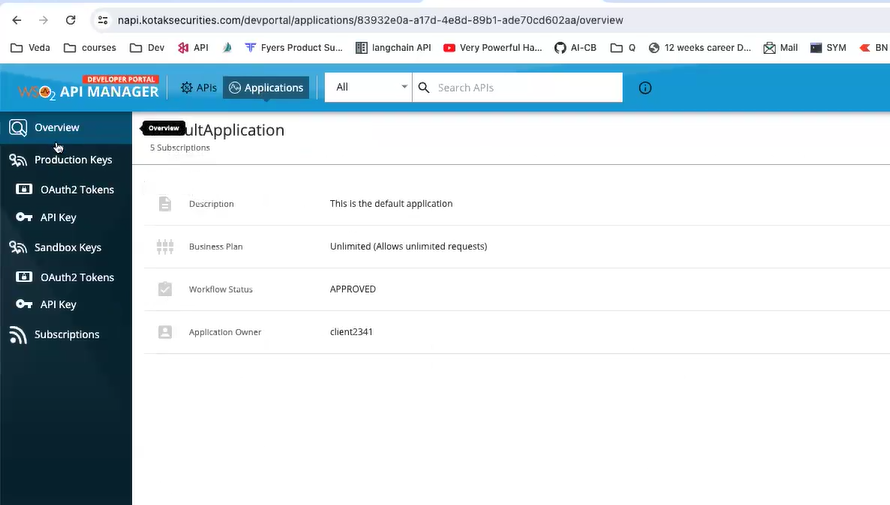This screenshot has height=505, width=890.
Task: Click the Business Plan label
Action: (216, 246)
